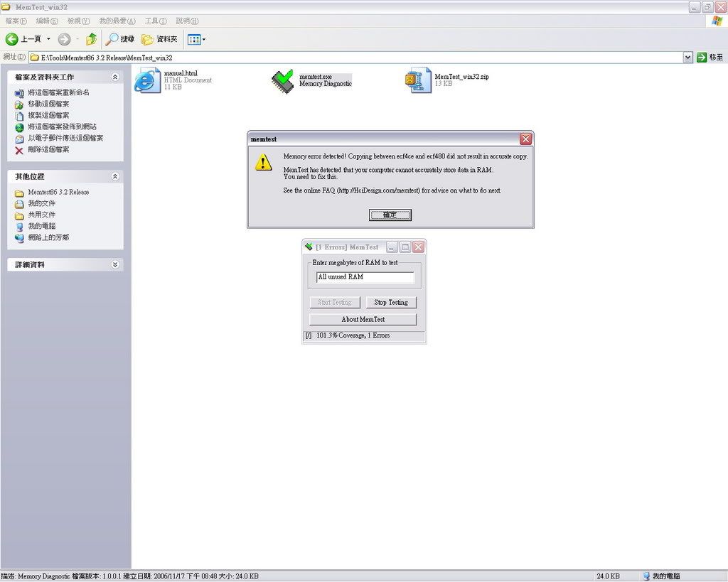Click the copy this file task icon
This screenshot has height=582, width=728.
[19, 116]
